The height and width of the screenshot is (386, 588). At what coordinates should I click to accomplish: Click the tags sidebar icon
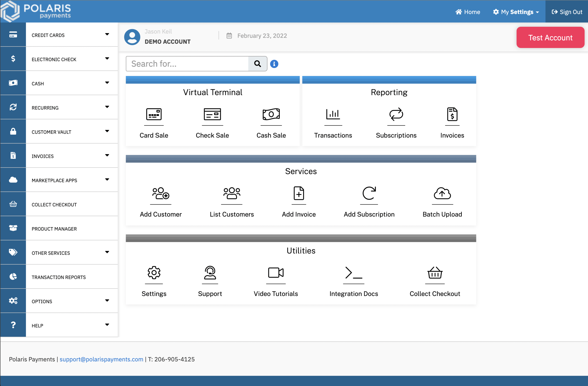13,252
